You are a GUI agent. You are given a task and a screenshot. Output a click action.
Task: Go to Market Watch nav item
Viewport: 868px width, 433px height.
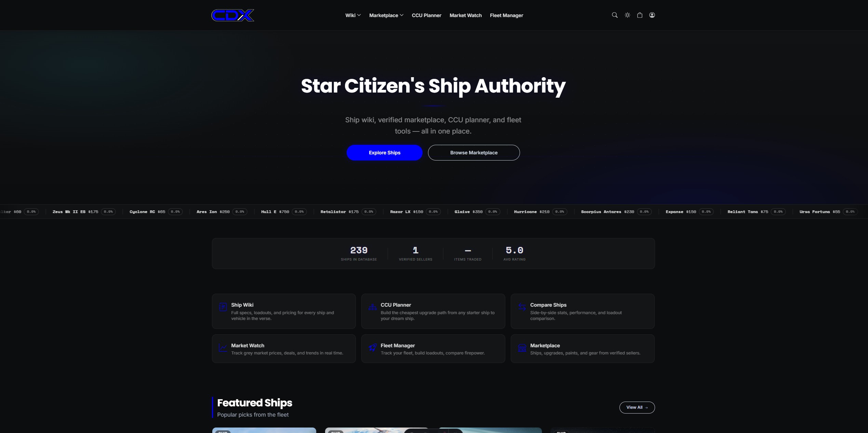tap(465, 15)
